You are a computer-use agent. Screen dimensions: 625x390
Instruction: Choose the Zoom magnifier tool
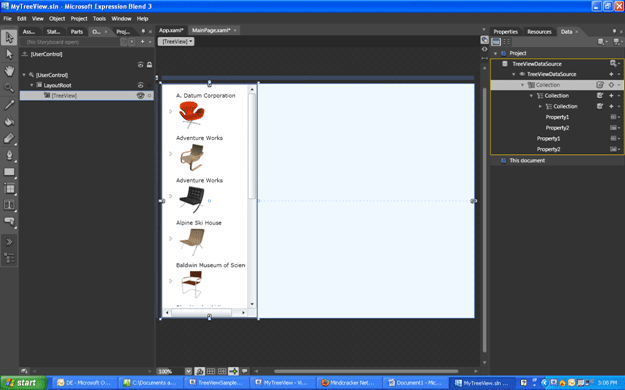tap(9, 88)
